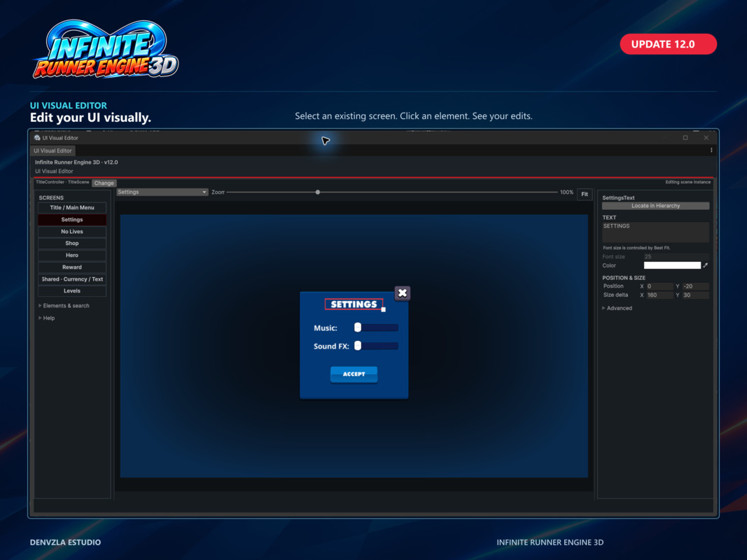Click the Unity icon in the window title bar
The height and width of the screenshot is (560, 747).
37,138
